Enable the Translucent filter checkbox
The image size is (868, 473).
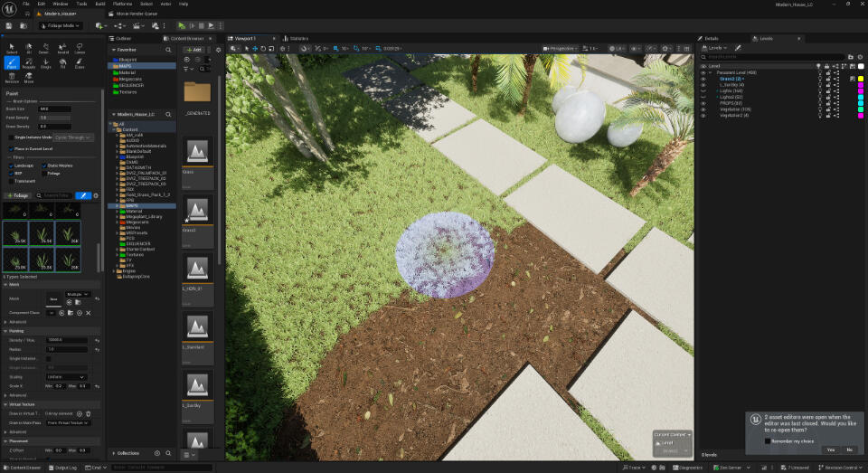click(x=11, y=181)
